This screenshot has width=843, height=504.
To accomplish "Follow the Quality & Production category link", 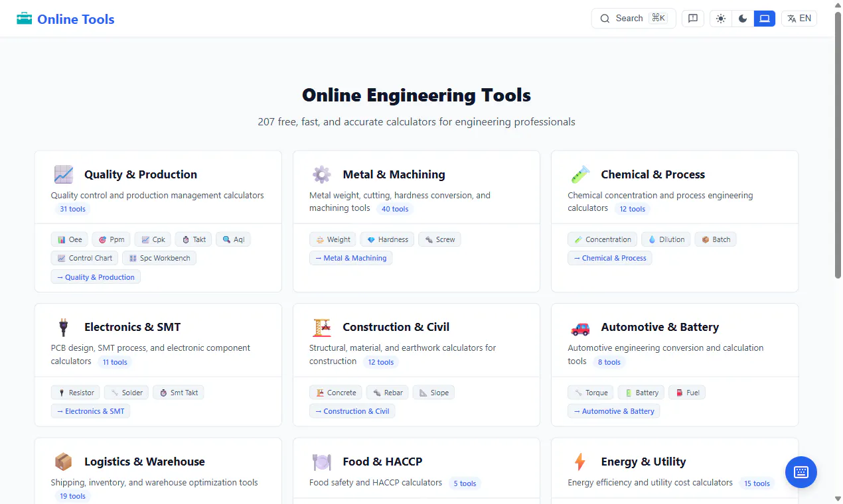I will (96, 277).
